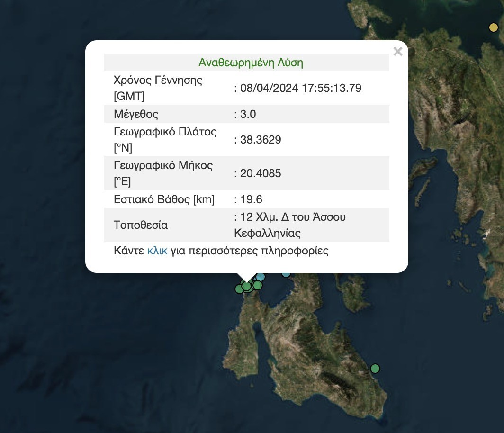This screenshot has height=433, width=504.
Task: Click the latitude value 38.3629
Action: (261, 140)
